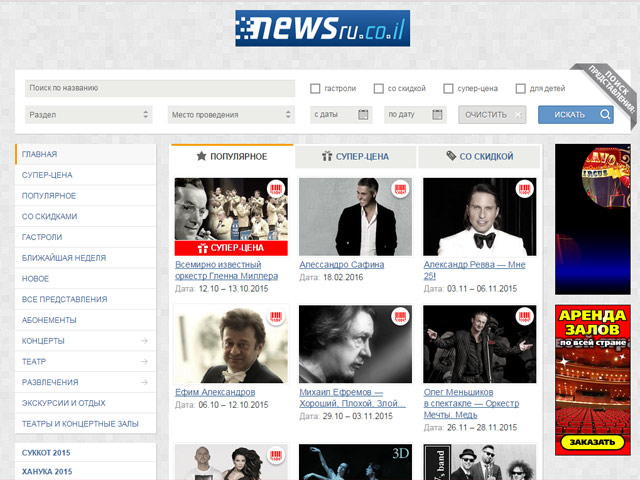
Task: Open 'Александр Ревва — Мне 25!' link
Action: click(x=474, y=270)
